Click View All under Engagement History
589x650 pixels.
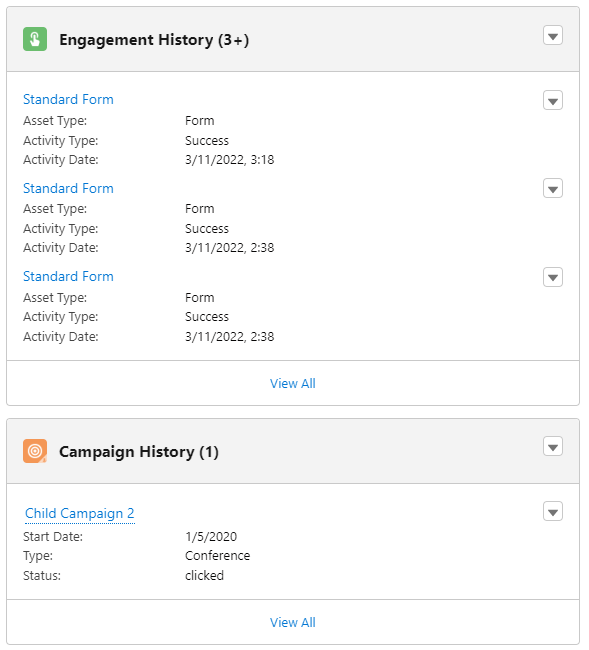[x=293, y=383]
